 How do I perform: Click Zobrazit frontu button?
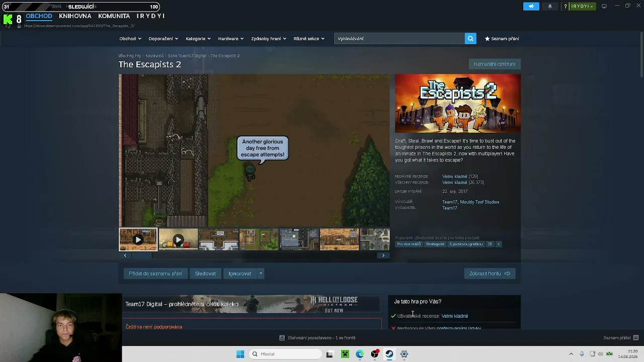point(490,274)
